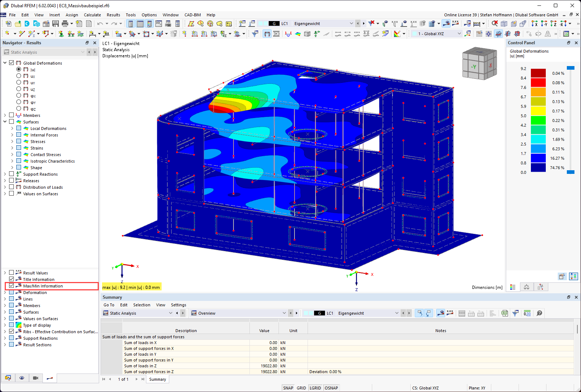Click the Show results icon in main toolbar
Image resolution: width=581 pixels, height=392 pixels.
tap(446, 24)
